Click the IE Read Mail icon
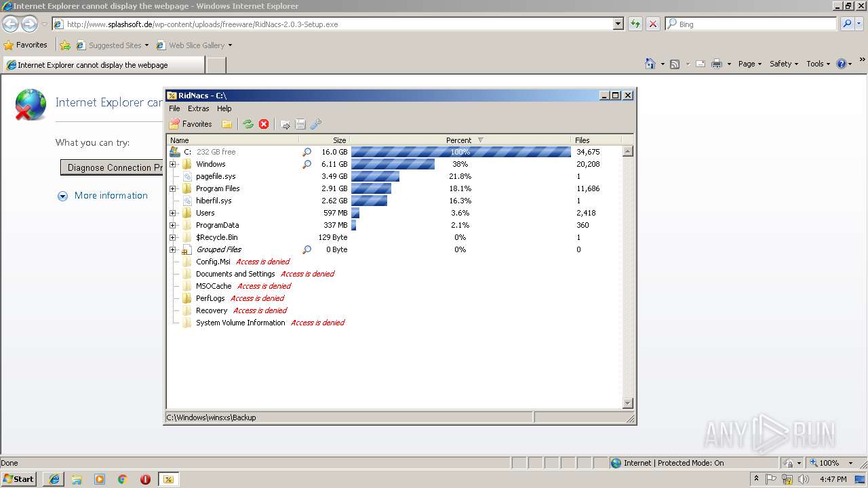Screen dimensions: 868x488 point(700,64)
